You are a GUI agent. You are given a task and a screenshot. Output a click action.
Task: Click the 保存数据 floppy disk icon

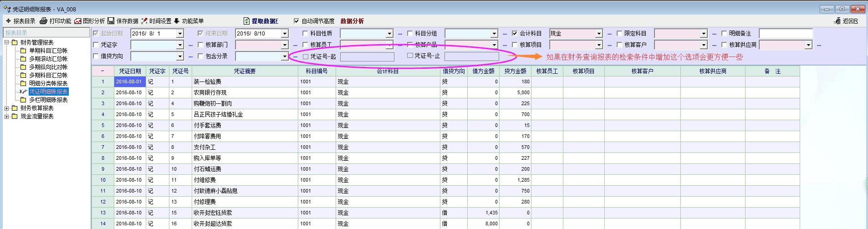point(112,21)
